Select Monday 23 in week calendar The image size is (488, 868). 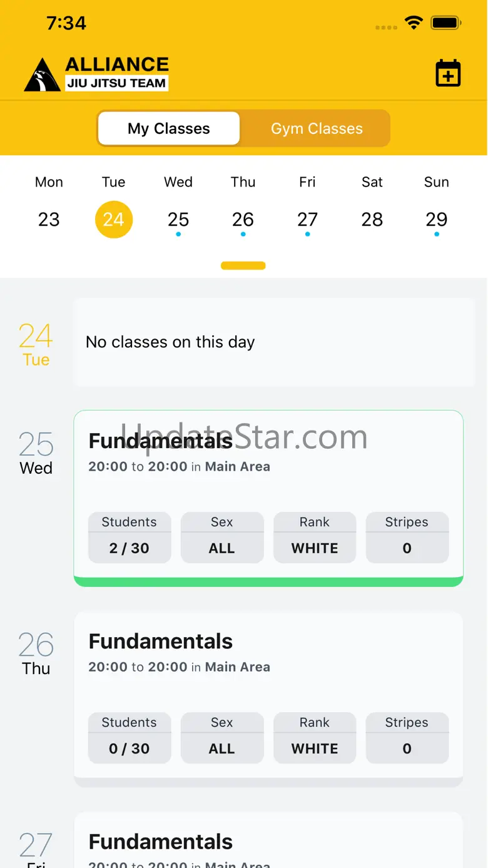click(x=49, y=206)
